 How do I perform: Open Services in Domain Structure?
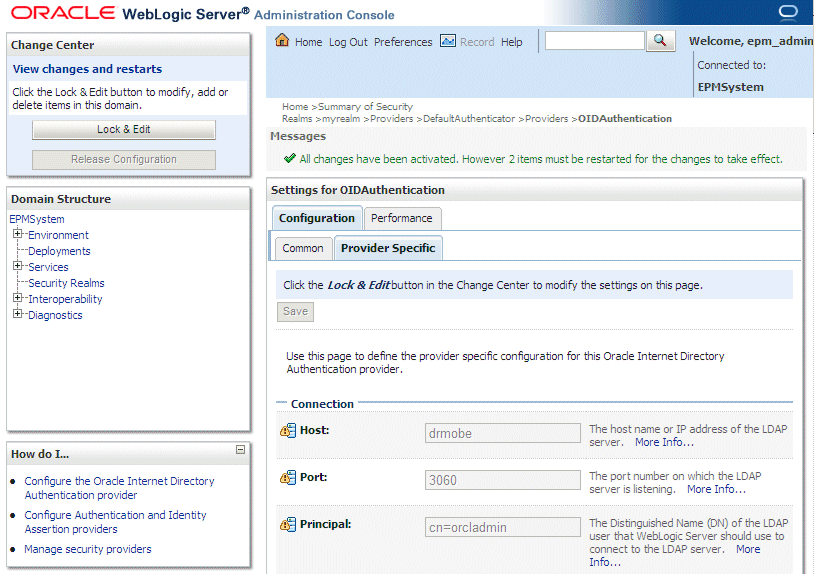[x=48, y=267]
